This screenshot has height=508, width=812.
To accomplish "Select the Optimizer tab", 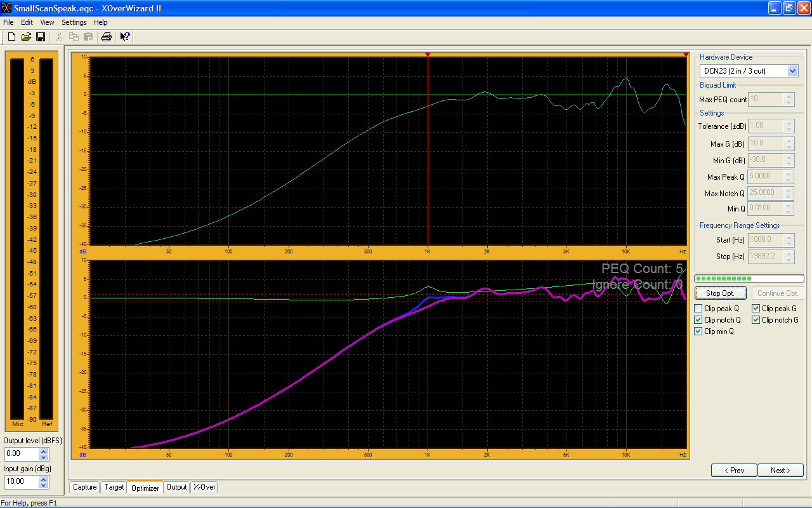I will click(x=145, y=488).
